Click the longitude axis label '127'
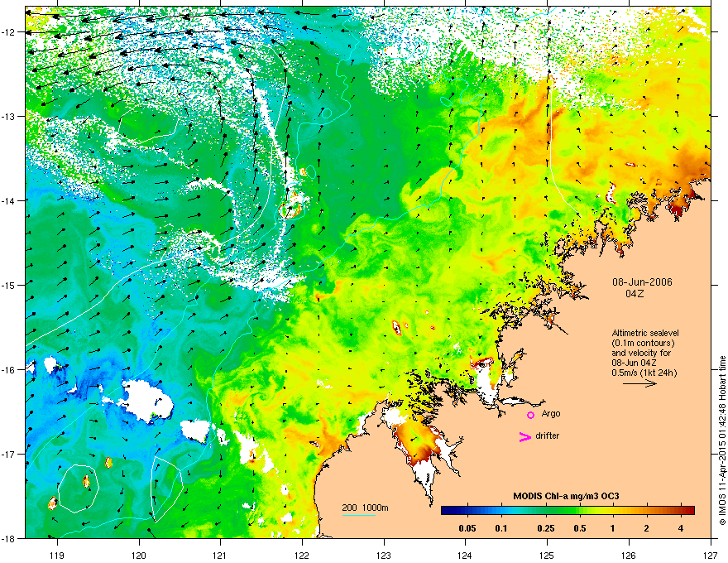The width and height of the screenshot is (728, 563). 711,555
